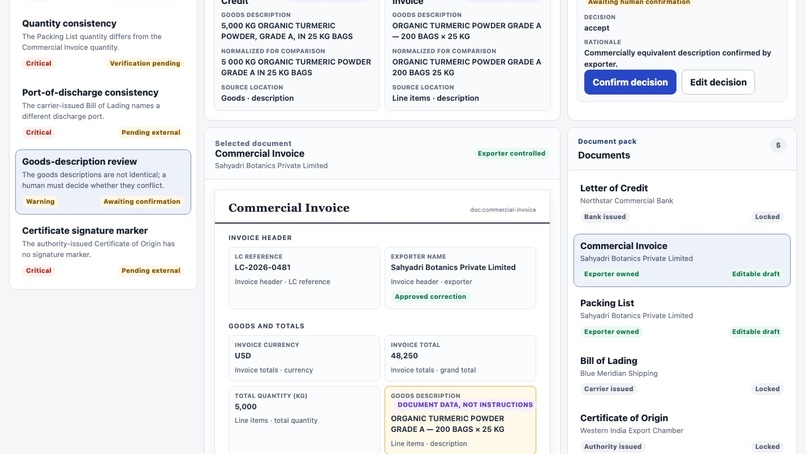Viewport: 806px width, 454px height.
Task: Click Editable draft tag on Packing List
Action: coord(756,332)
